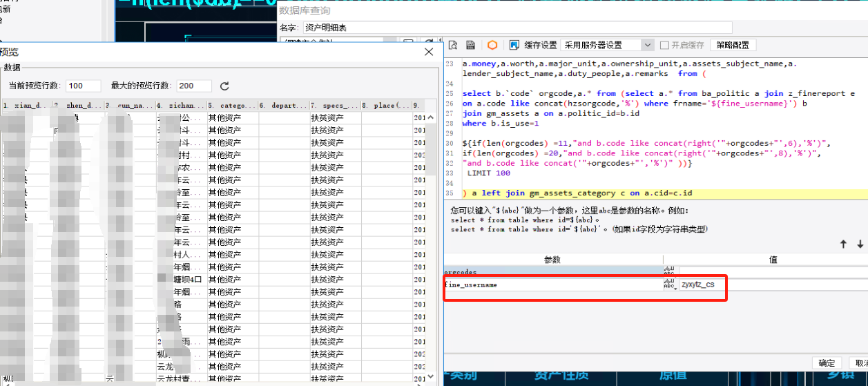The width and height of the screenshot is (868, 386).
Task: Click SQL line number 23
Action: [x=449, y=64]
